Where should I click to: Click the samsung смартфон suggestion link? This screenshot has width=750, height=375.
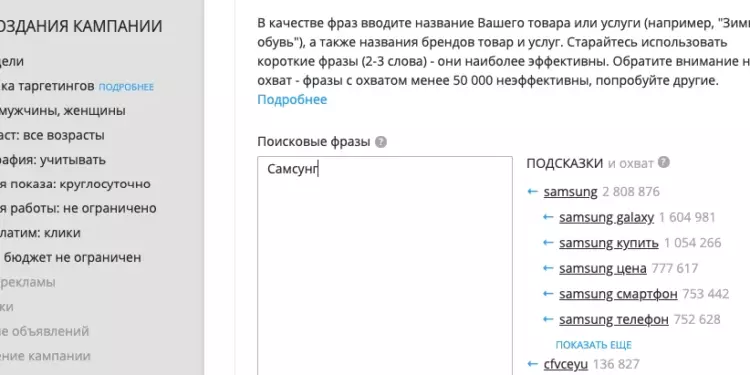point(618,294)
